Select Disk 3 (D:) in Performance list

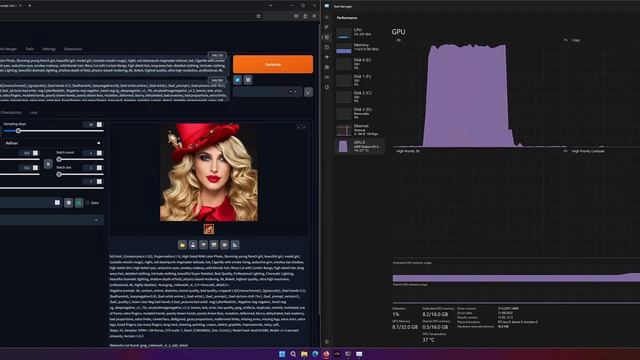(x=360, y=113)
